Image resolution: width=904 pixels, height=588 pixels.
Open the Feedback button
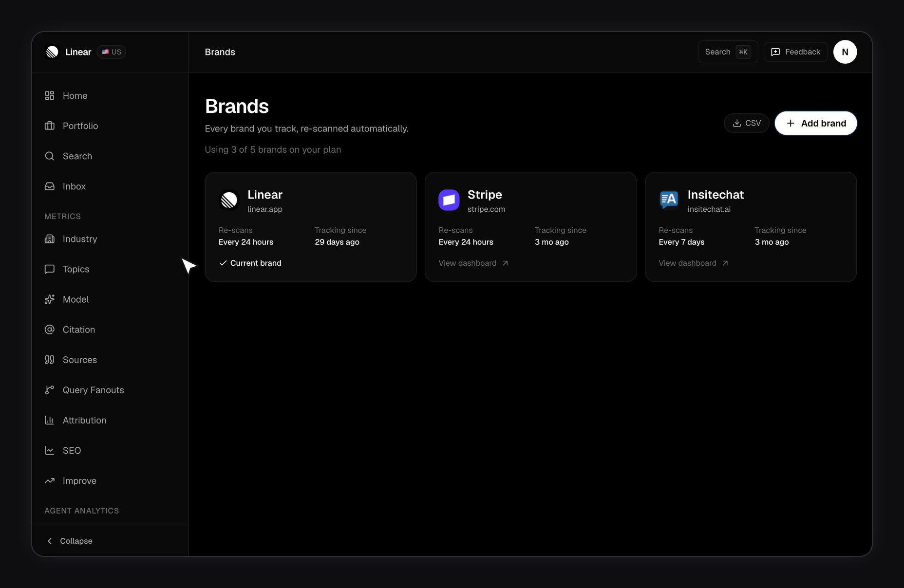coord(795,52)
